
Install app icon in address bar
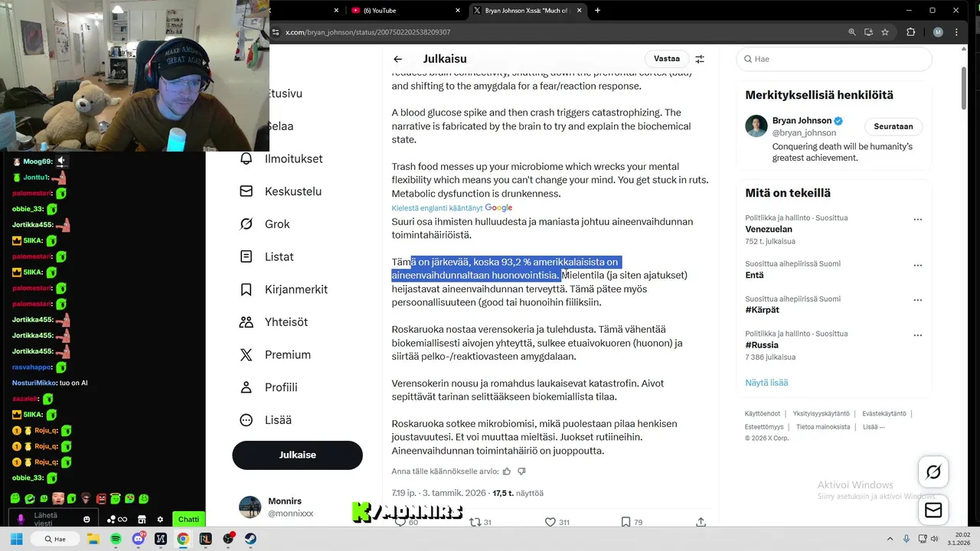click(868, 32)
